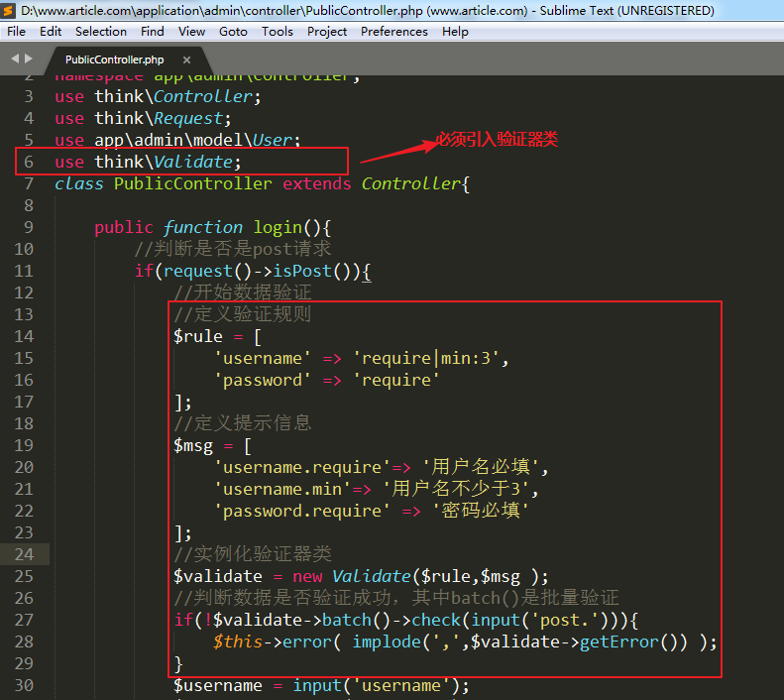Screen dimensions: 784x700
Task: Open the View menu
Action: coord(192,31)
